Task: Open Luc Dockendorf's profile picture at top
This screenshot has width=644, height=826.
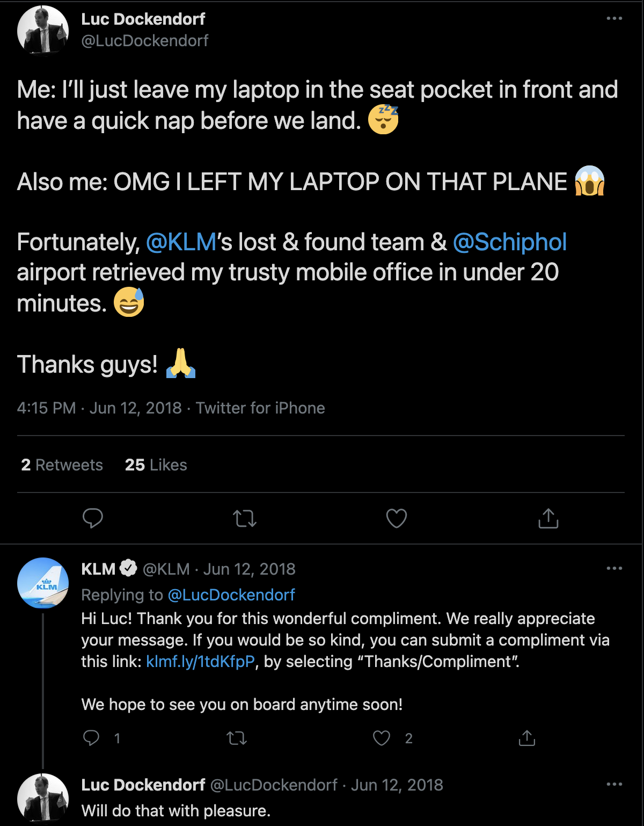Action: tap(43, 30)
